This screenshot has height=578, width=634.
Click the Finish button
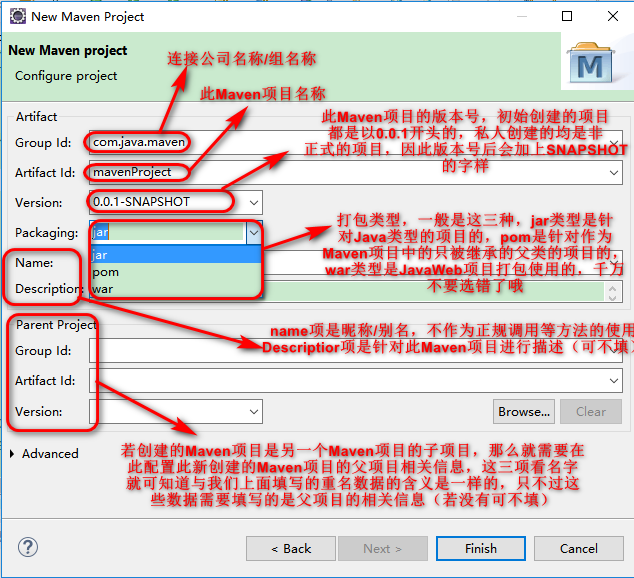pyautogui.click(x=481, y=548)
